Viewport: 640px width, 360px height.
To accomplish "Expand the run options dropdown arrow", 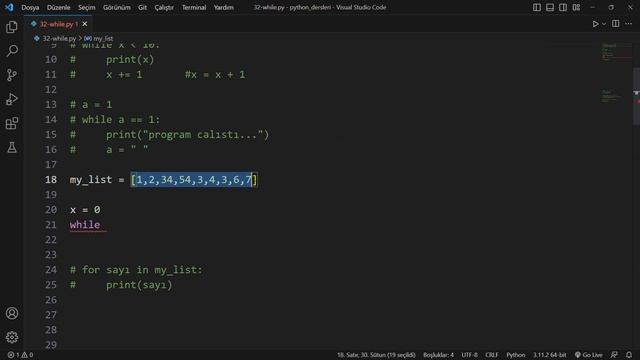I will pyautogui.click(x=604, y=24).
